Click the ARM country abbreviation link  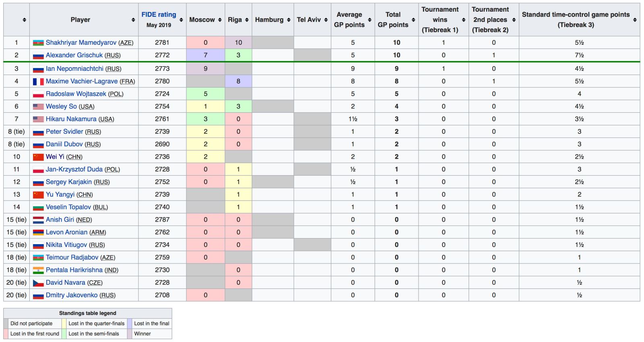[x=97, y=232]
